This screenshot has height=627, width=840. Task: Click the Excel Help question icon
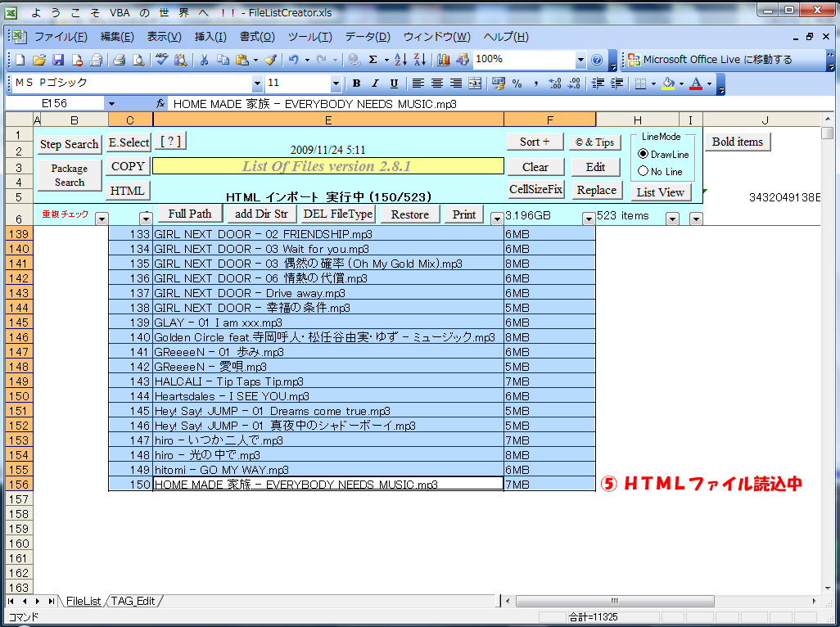[598, 60]
